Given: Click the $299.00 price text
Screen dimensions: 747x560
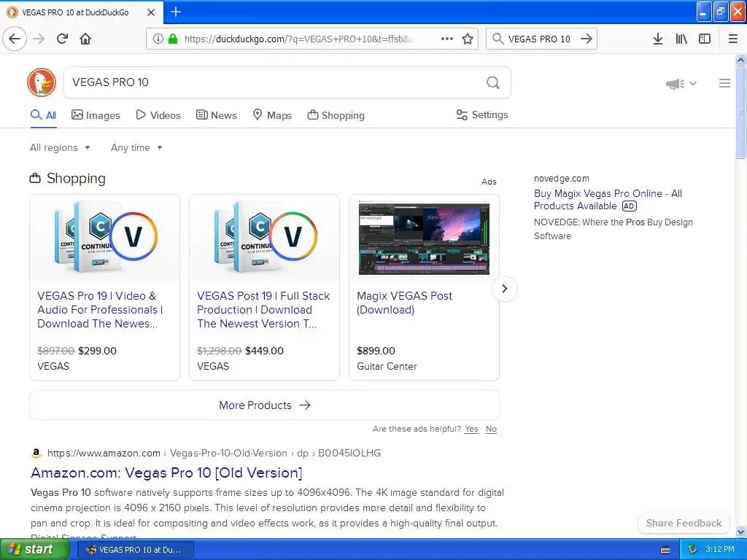Looking at the screenshot, I should tap(97, 351).
